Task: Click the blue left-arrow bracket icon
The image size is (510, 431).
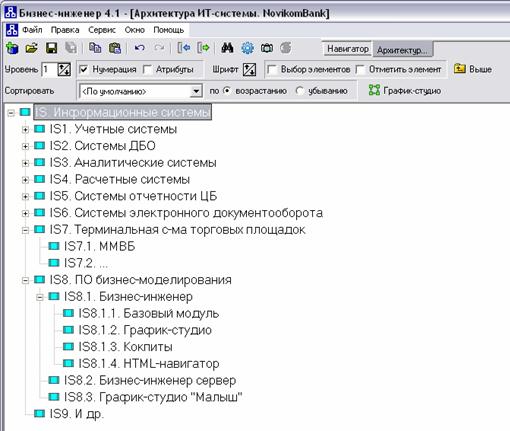Action: tap(184, 48)
